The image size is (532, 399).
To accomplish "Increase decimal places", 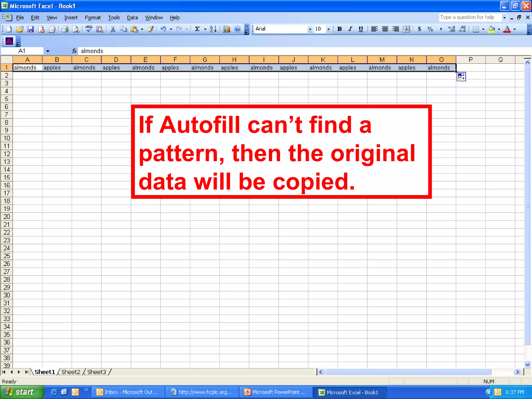I will pos(451,29).
